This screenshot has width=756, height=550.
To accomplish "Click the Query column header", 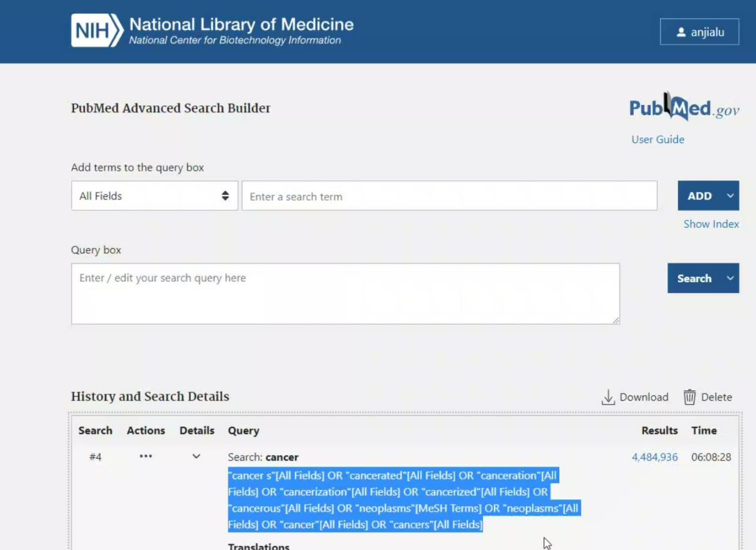I will pyautogui.click(x=243, y=430).
